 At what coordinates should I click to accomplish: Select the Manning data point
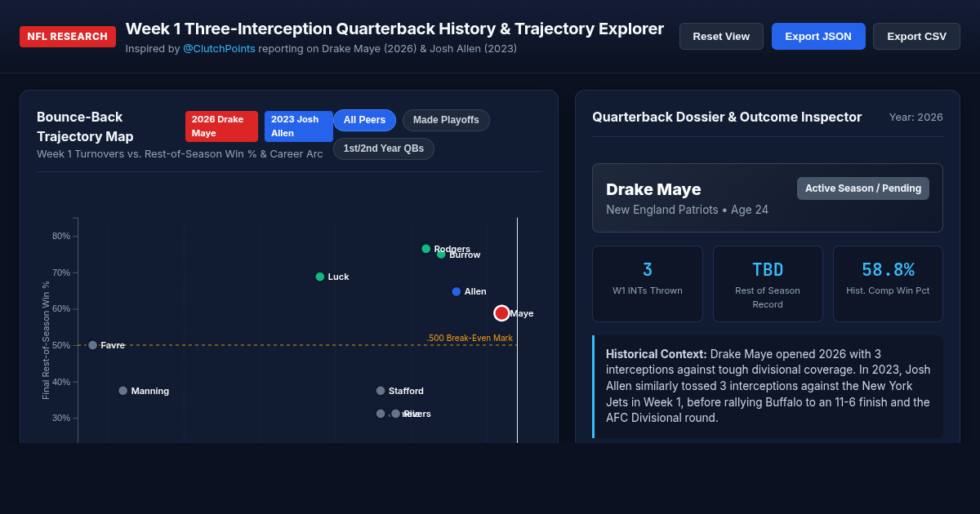coord(122,391)
